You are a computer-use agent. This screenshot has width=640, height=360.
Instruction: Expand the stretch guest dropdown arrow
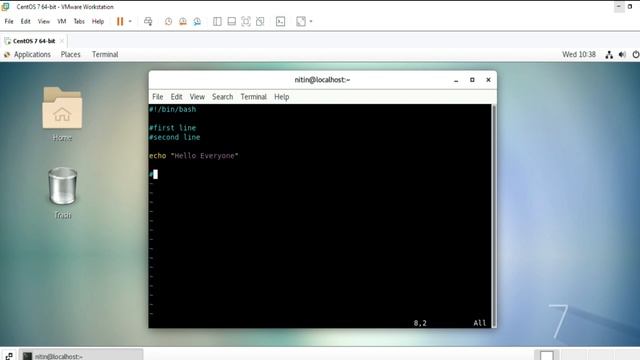[311, 21]
